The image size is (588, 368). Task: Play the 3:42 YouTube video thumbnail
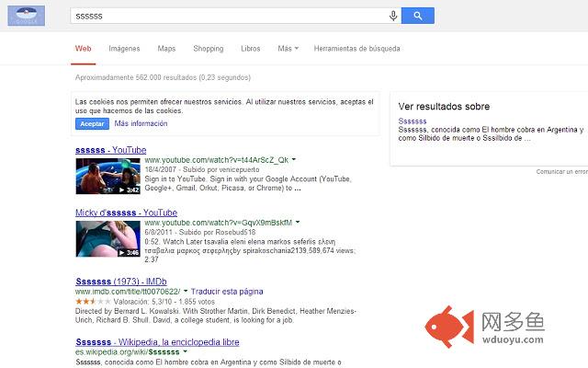point(108,176)
